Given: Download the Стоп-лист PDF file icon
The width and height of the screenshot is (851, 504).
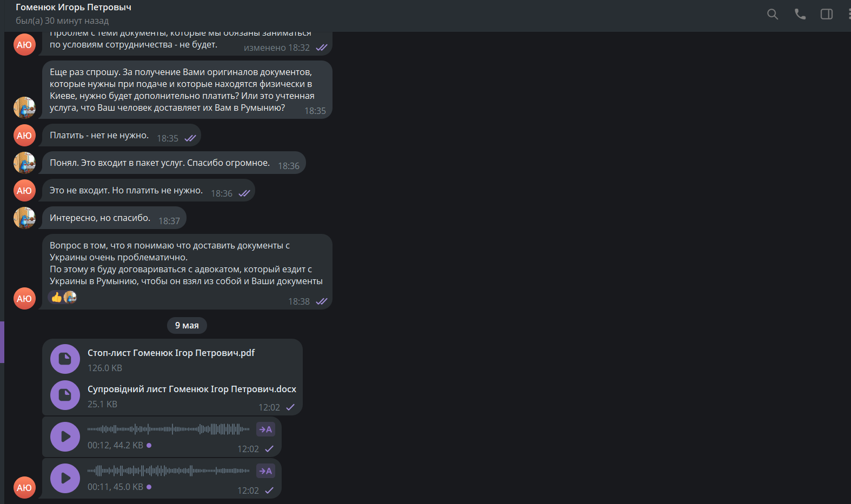Looking at the screenshot, I should tap(65, 359).
